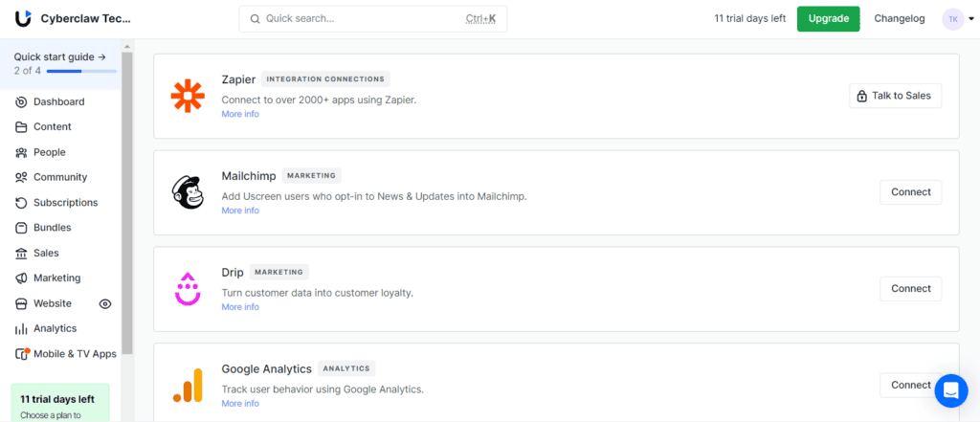This screenshot has width=980, height=422.
Task: Click Talk to Sales for Zapier
Action: point(895,96)
